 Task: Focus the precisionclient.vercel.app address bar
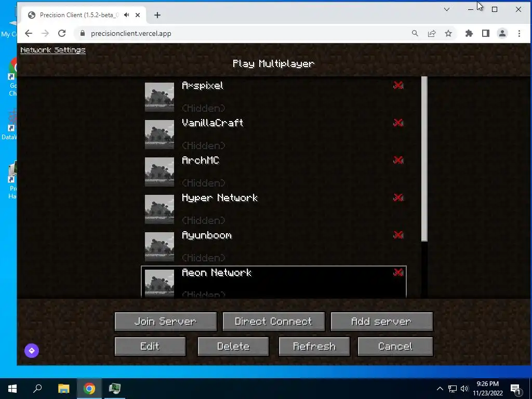[131, 33]
